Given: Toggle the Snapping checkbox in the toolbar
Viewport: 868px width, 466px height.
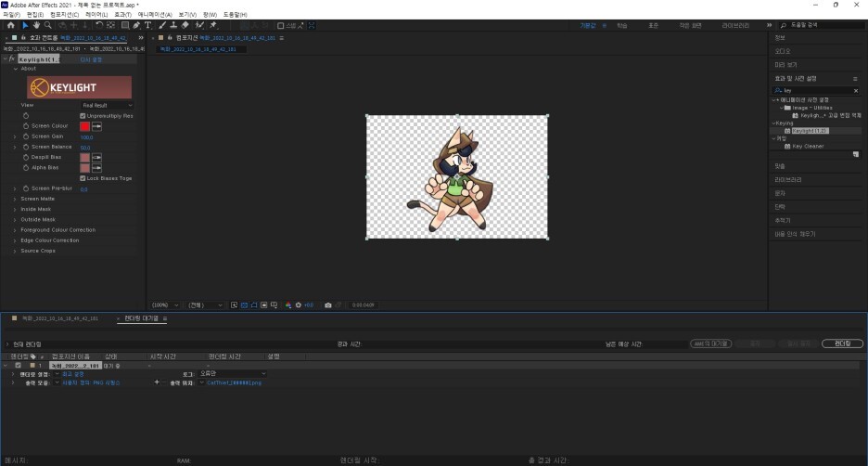Looking at the screenshot, I should point(281,25).
